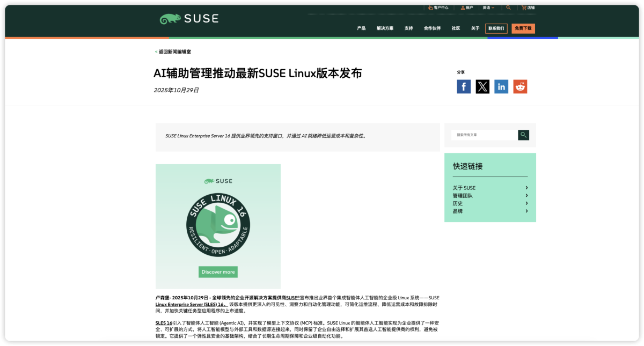Expand the 英语 language dropdown
The height and width of the screenshot is (346, 644).
[488, 8]
